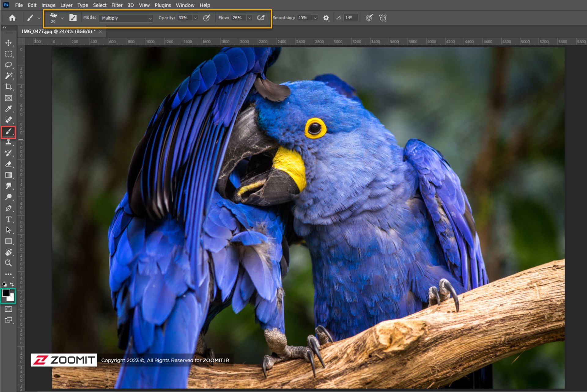Image resolution: width=587 pixels, height=392 pixels.
Task: Expand the Opacity 30% slider dropdown
Action: point(195,18)
